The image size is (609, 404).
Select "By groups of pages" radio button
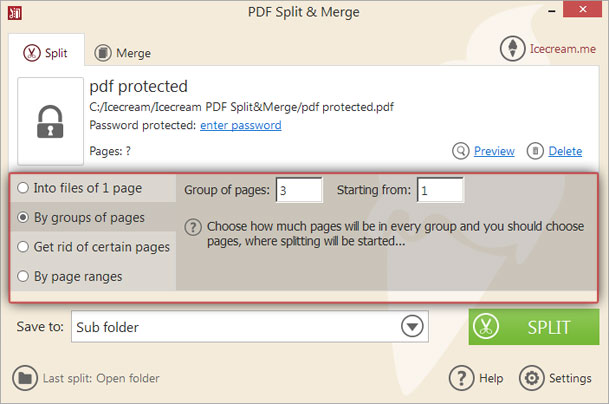24,217
